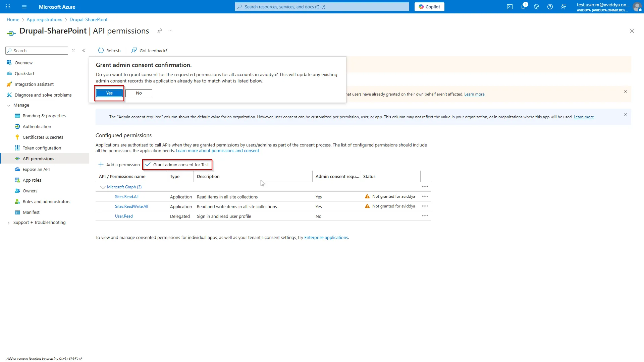Open Learn more link in info banner
This screenshot has width=644, height=362.
point(584,117)
